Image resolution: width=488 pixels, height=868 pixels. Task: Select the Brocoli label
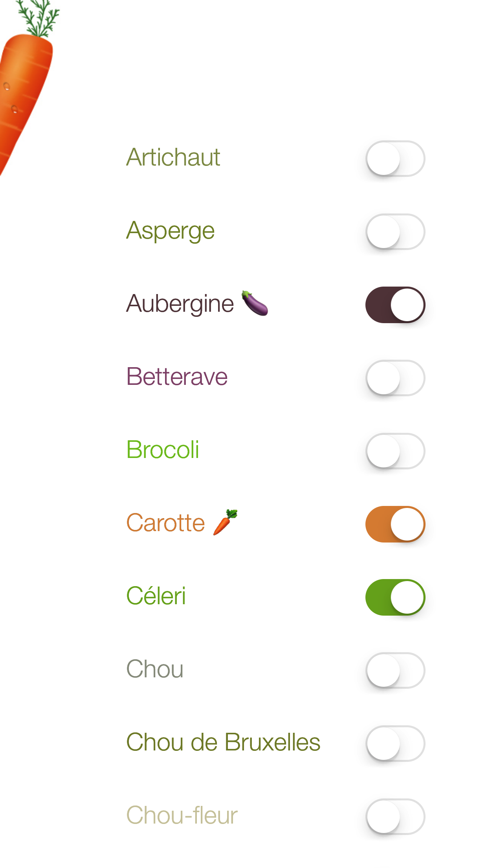tap(163, 450)
